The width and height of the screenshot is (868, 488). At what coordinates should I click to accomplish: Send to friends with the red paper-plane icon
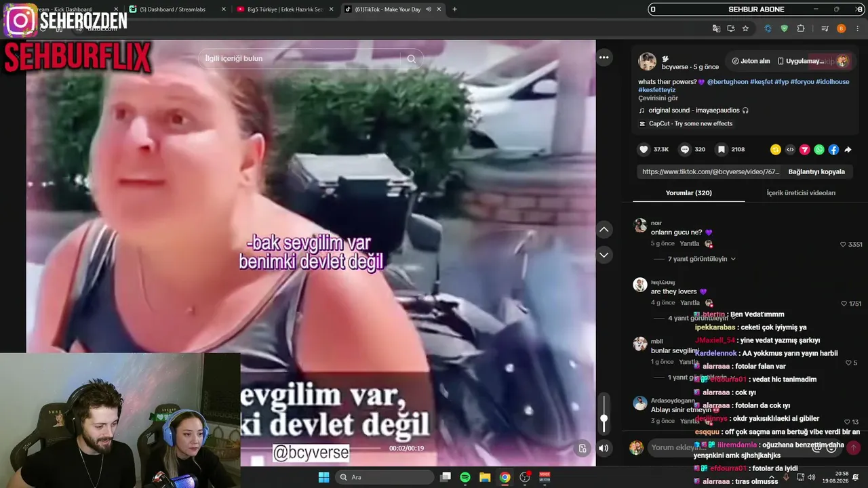805,150
